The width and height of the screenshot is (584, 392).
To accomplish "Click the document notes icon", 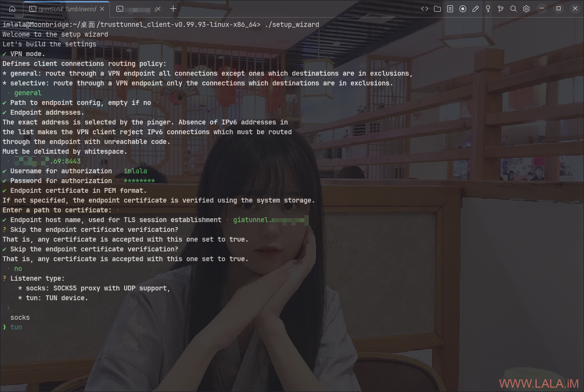I will [x=450, y=9].
